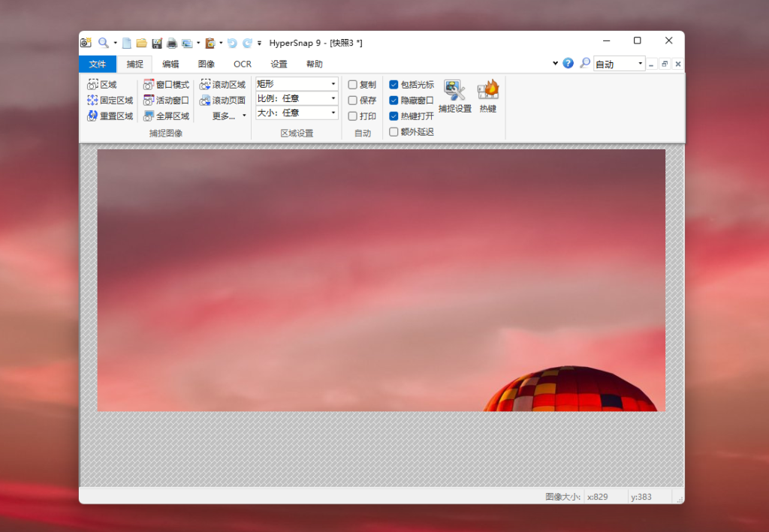The width and height of the screenshot is (769, 532).
Task: Click the undo arrow icon
Action: coord(232,43)
